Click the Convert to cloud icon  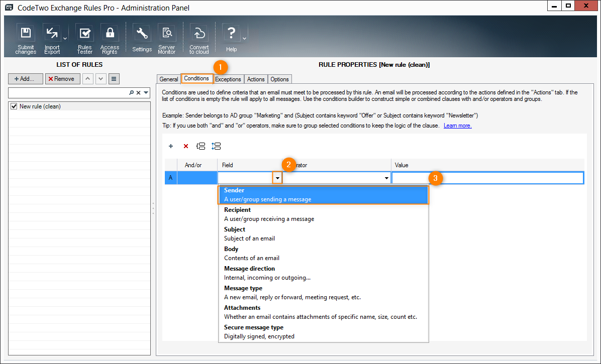[199, 39]
